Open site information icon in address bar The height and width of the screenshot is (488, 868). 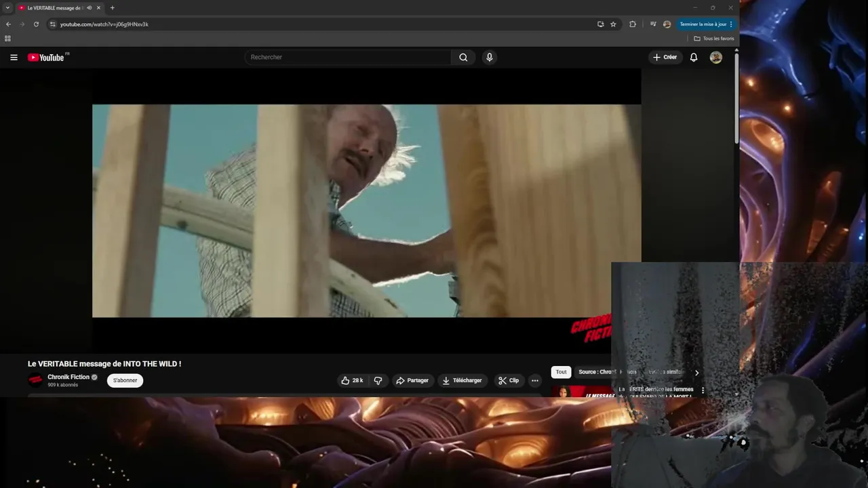click(53, 24)
